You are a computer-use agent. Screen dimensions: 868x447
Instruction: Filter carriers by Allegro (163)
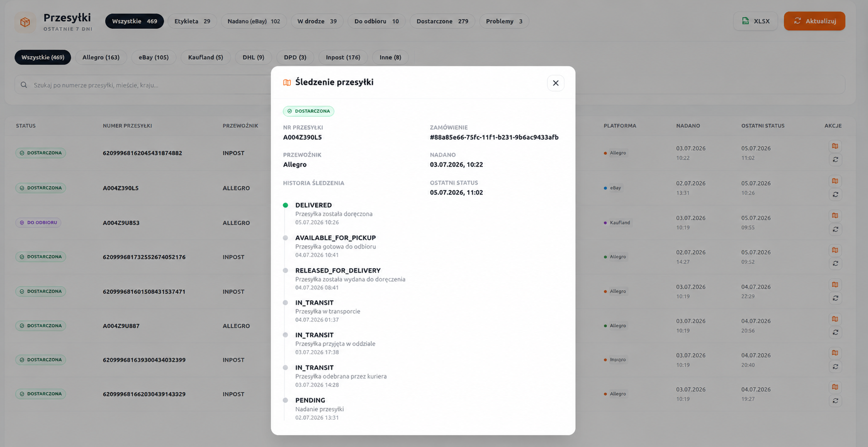click(x=101, y=57)
